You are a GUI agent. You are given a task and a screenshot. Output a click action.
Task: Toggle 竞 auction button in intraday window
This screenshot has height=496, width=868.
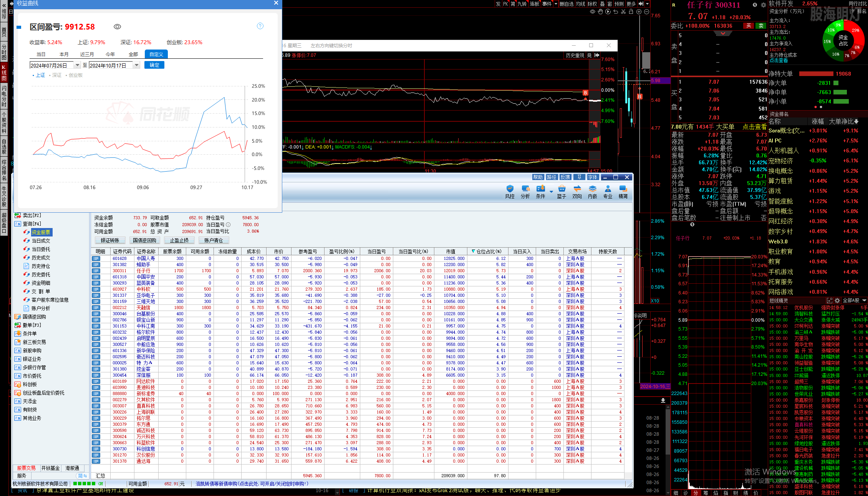(589, 55)
